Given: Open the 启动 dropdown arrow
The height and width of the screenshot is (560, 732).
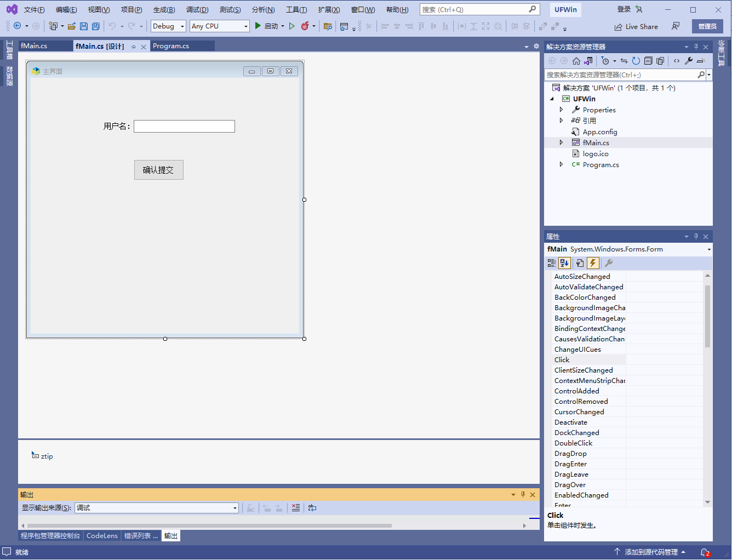Looking at the screenshot, I should 283,26.
